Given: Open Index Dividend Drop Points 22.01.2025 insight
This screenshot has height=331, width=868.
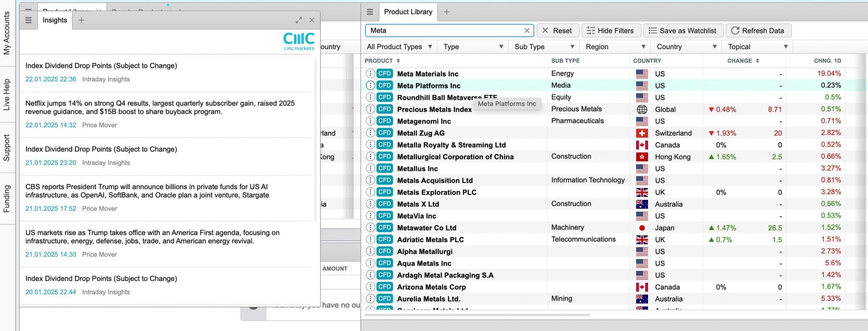Looking at the screenshot, I should tap(165, 72).
